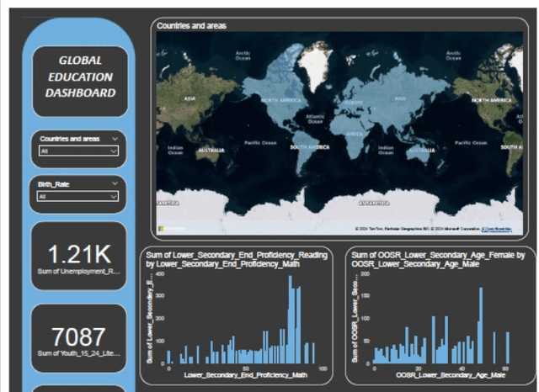Viewport: 539px width, 392px height.
Task: Collapse the Birth_Rate slicer header chevron
Action: [115, 183]
